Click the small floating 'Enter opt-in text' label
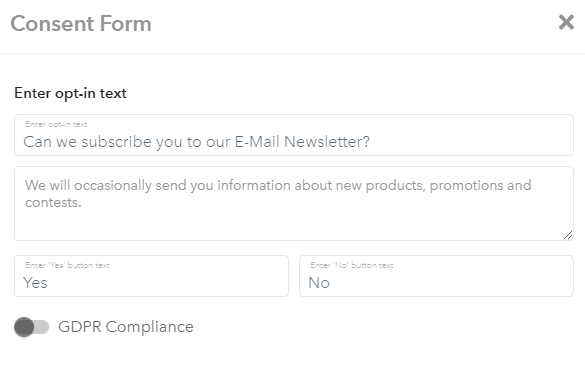The image size is (585, 368). [x=56, y=124]
